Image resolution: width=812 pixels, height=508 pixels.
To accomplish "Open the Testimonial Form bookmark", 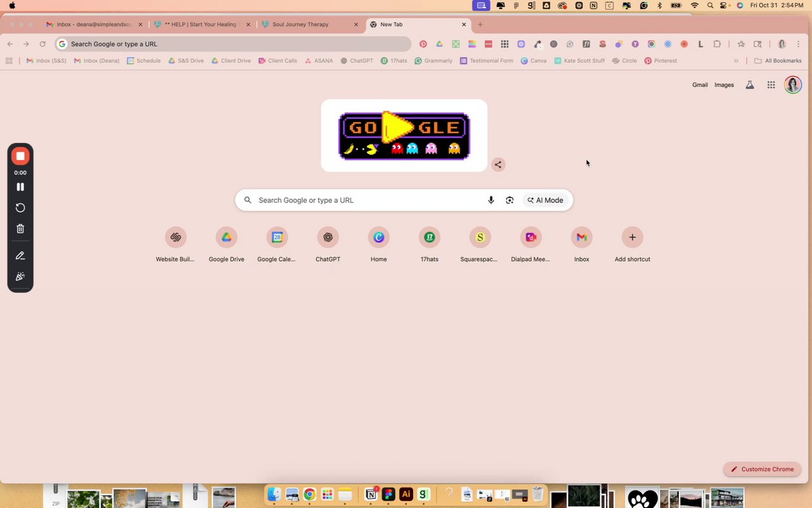I will click(x=487, y=61).
